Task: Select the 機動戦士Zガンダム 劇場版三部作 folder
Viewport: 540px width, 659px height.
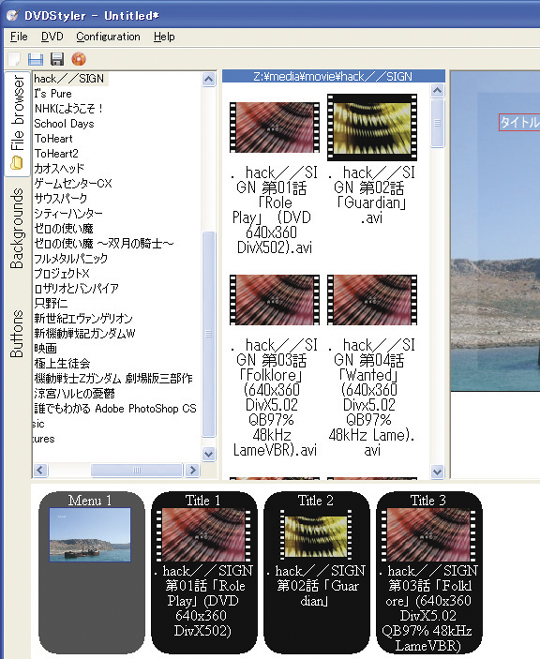Action: coord(113,378)
